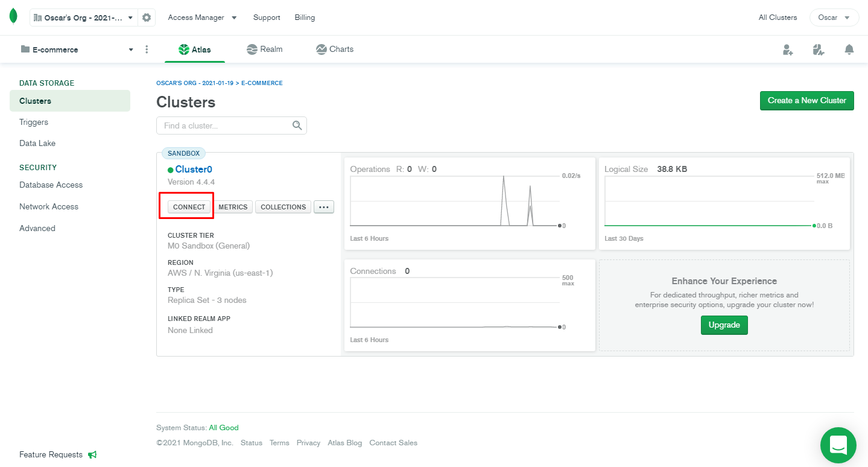
Task: Open the Privacy footer link
Action: pyautogui.click(x=308, y=443)
